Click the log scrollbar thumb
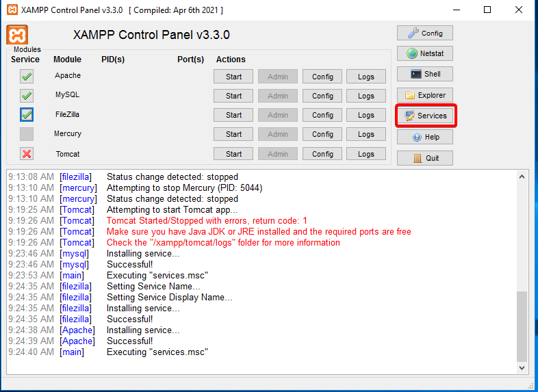 point(522,326)
